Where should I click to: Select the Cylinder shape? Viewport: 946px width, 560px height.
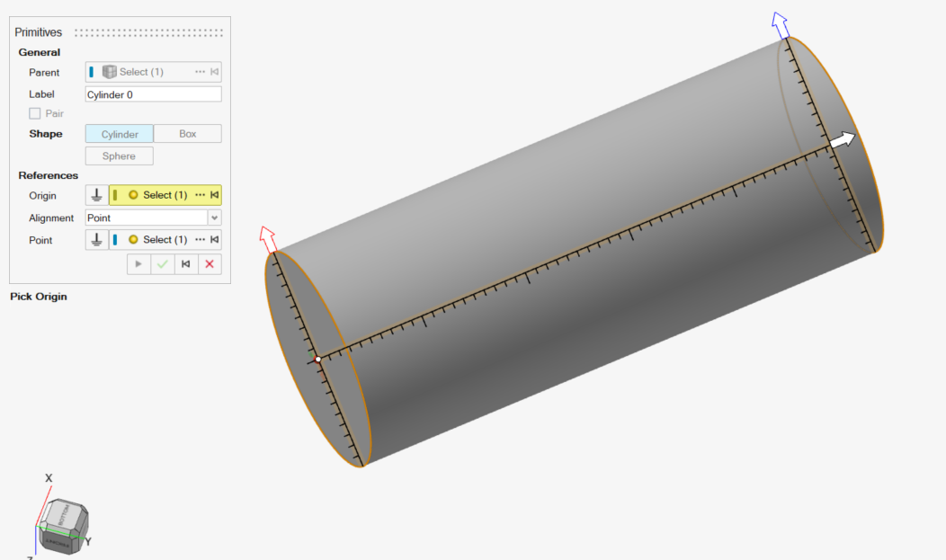(x=120, y=134)
